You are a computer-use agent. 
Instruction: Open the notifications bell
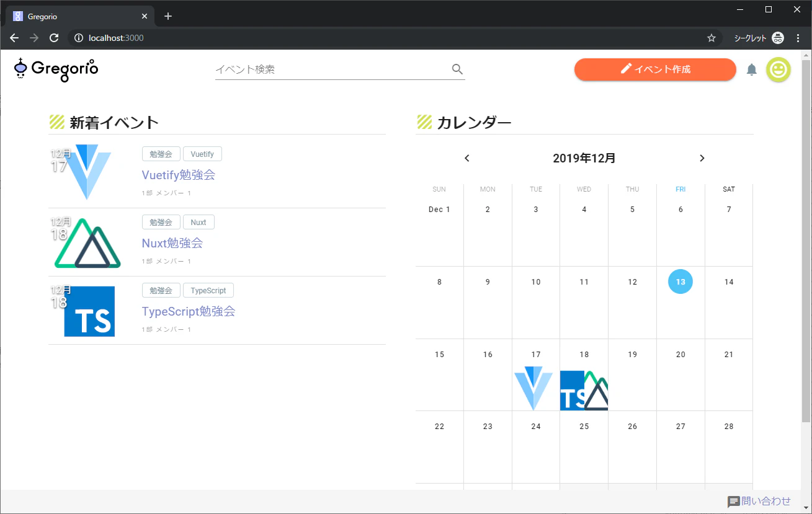point(752,69)
